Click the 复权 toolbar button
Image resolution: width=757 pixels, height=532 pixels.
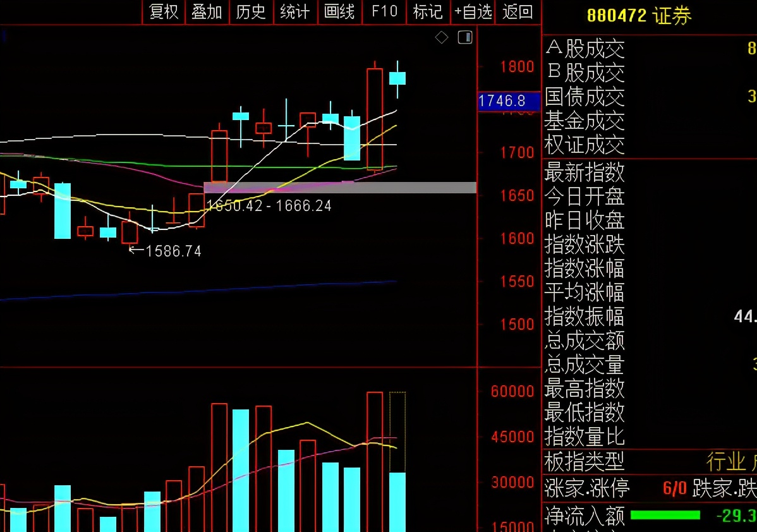tap(164, 11)
